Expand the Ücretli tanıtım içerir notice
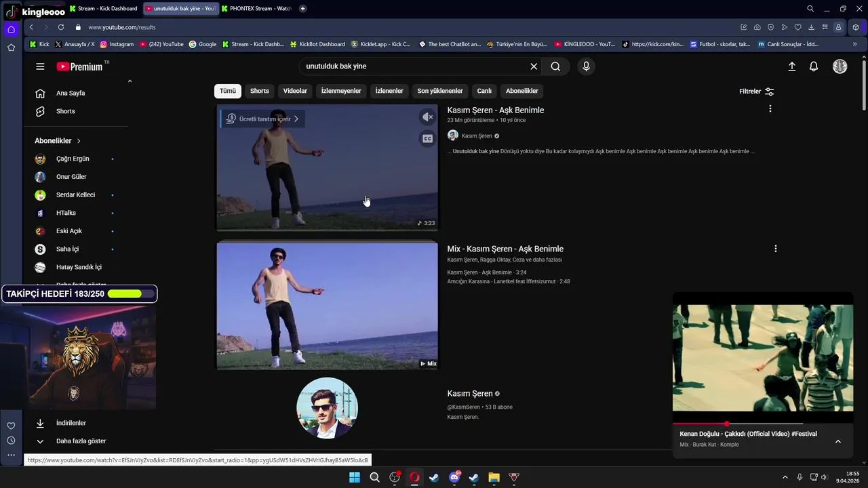This screenshot has width=868, height=488. pos(264,119)
